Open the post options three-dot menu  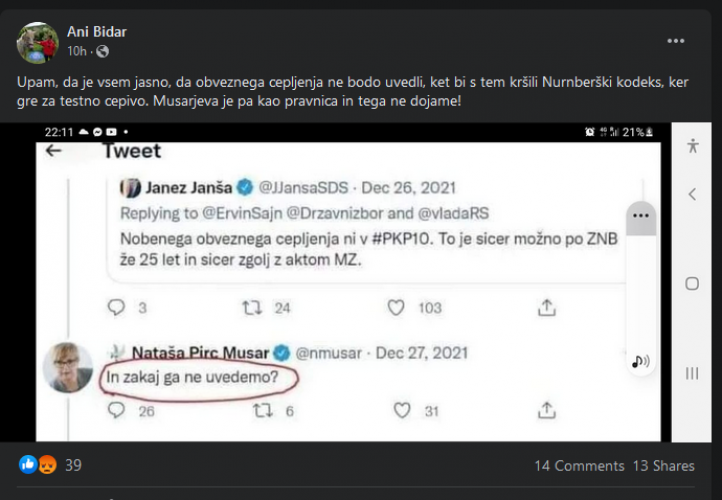click(676, 41)
